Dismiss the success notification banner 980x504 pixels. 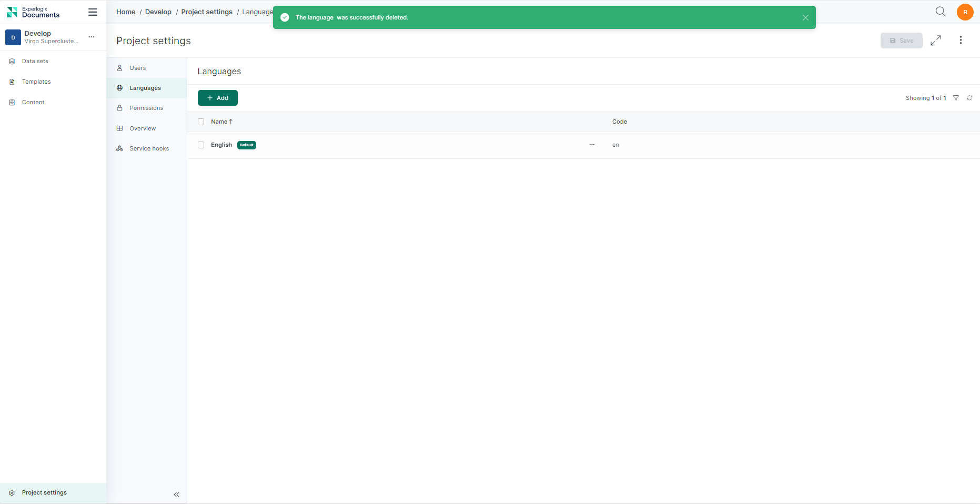(805, 17)
